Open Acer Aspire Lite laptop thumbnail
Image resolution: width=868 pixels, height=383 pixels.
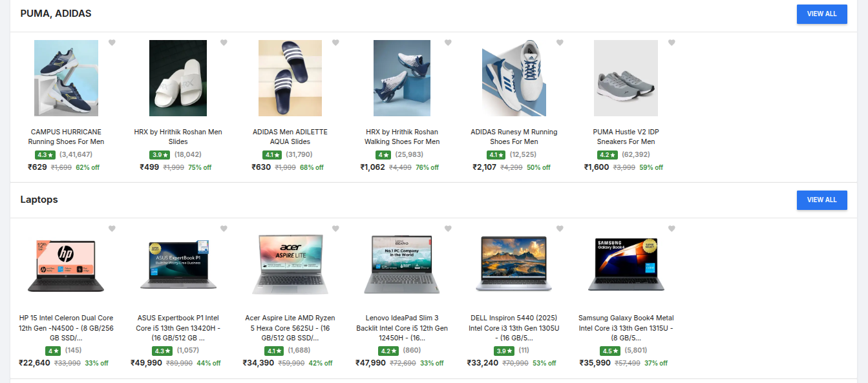[290, 264]
